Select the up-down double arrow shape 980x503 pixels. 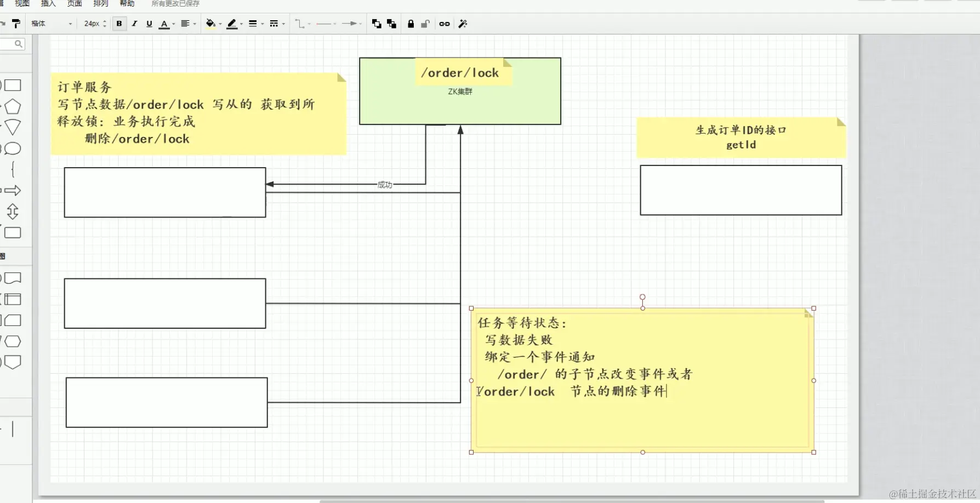click(13, 212)
